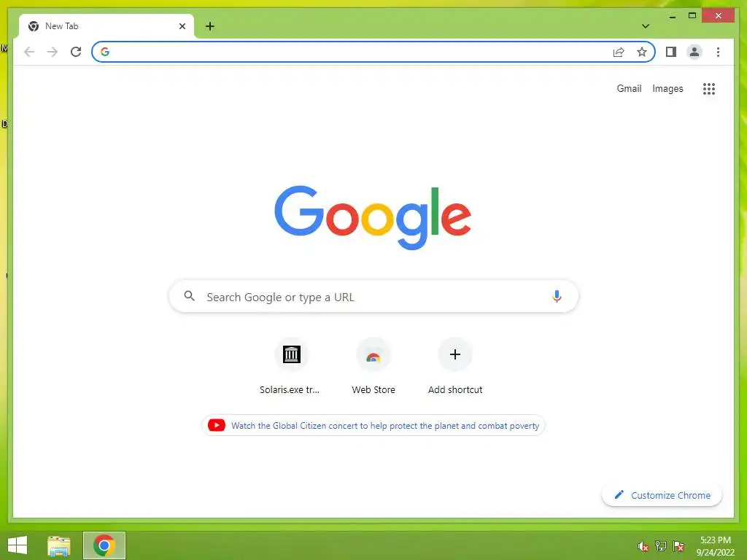Image resolution: width=747 pixels, height=560 pixels.
Task: Maximize the Chrome window
Action: coord(692,16)
